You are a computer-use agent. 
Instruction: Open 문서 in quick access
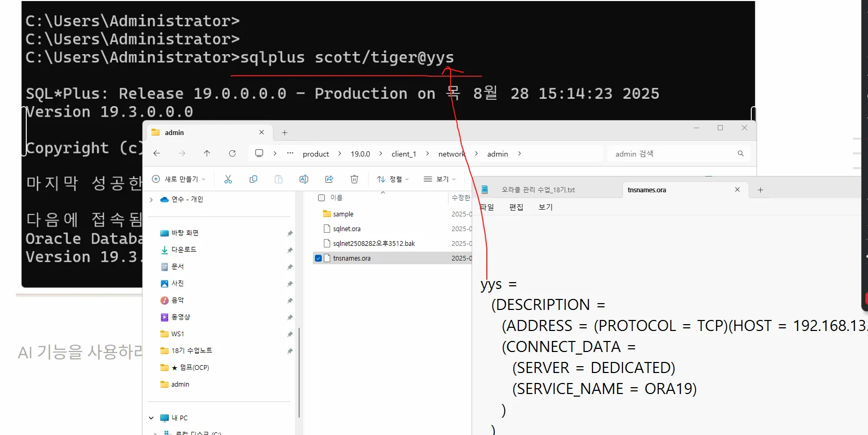[x=177, y=267]
